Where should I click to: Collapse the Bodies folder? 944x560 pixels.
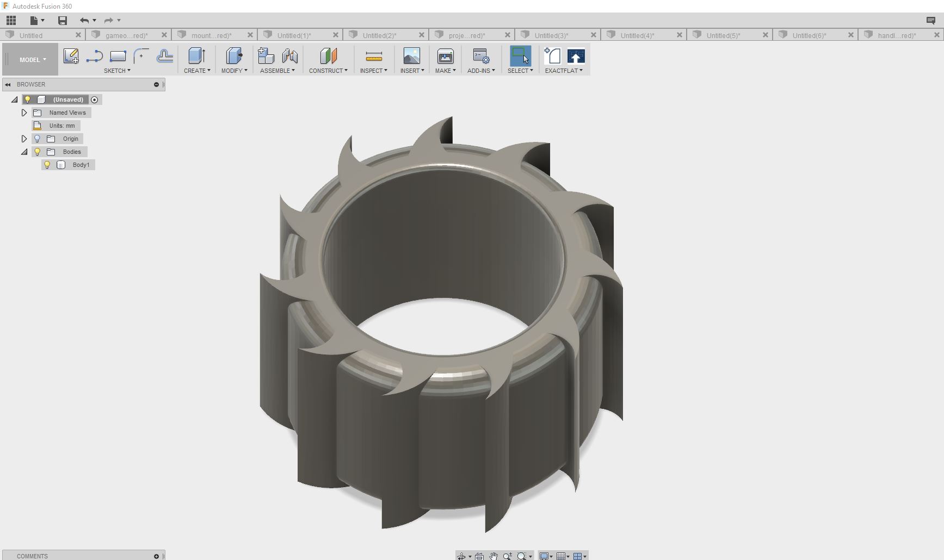(x=24, y=152)
